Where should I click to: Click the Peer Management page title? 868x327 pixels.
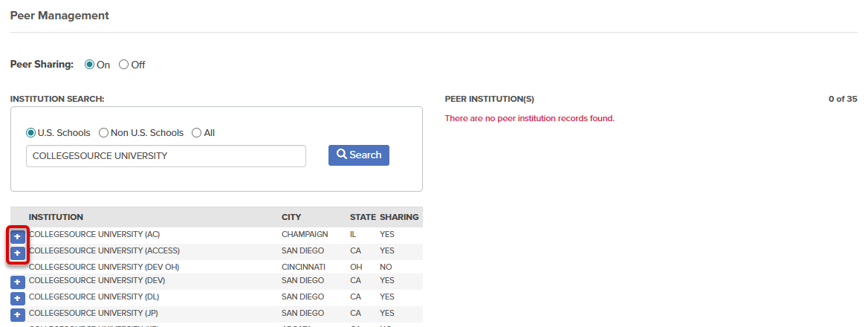(59, 16)
